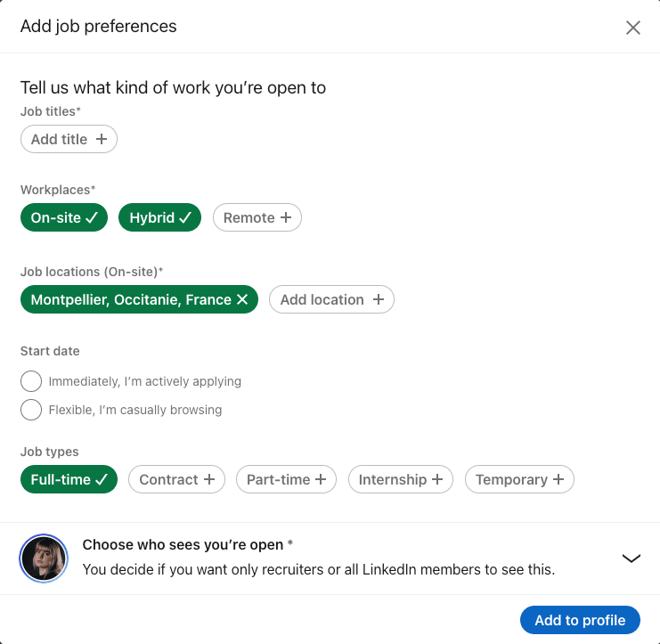Click the plus icon on Add title
Image resolution: width=660 pixels, height=644 pixels.
pyautogui.click(x=102, y=139)
